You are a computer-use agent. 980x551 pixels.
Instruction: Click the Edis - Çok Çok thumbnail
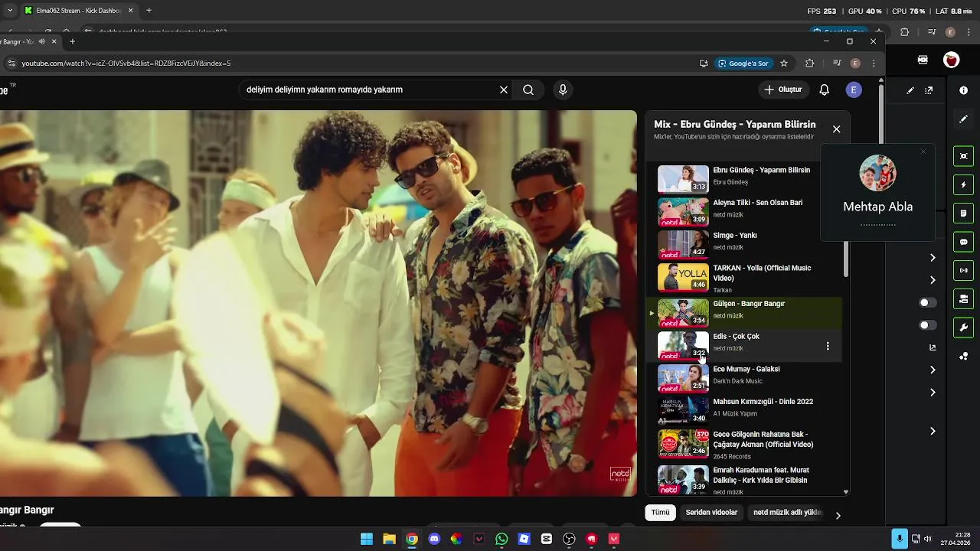pos(683,345)
